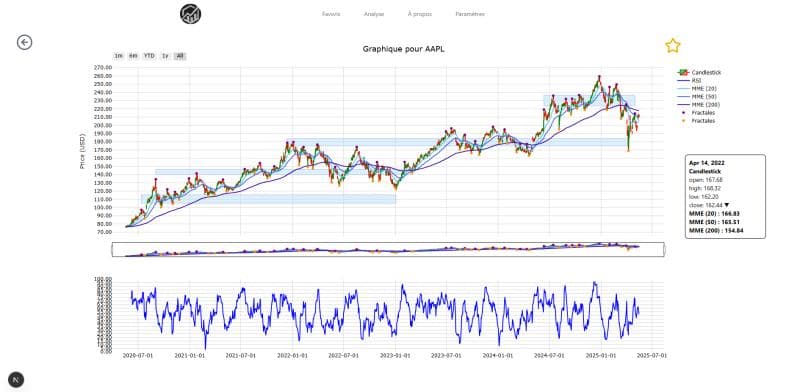The height and width of the screenshot is (392, 800).
Task: Toggle Candlestick trace in legend
Action: [x=699, y=72]
